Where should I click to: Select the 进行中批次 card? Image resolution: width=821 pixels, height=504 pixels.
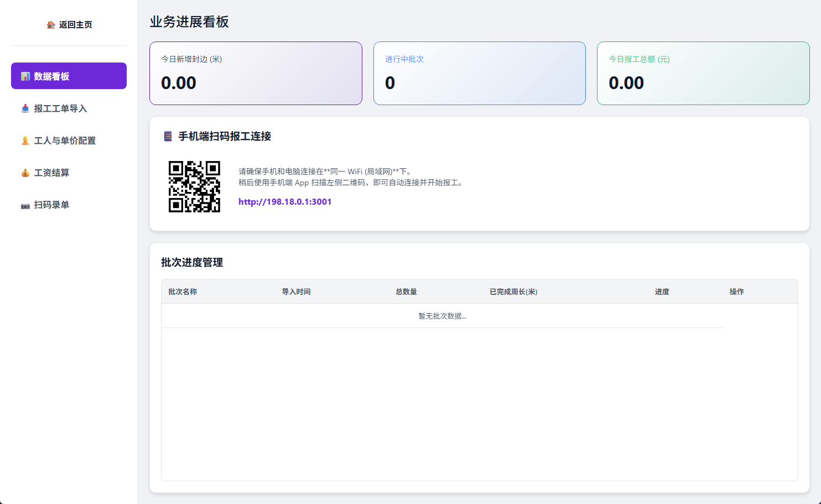(480, 73)
